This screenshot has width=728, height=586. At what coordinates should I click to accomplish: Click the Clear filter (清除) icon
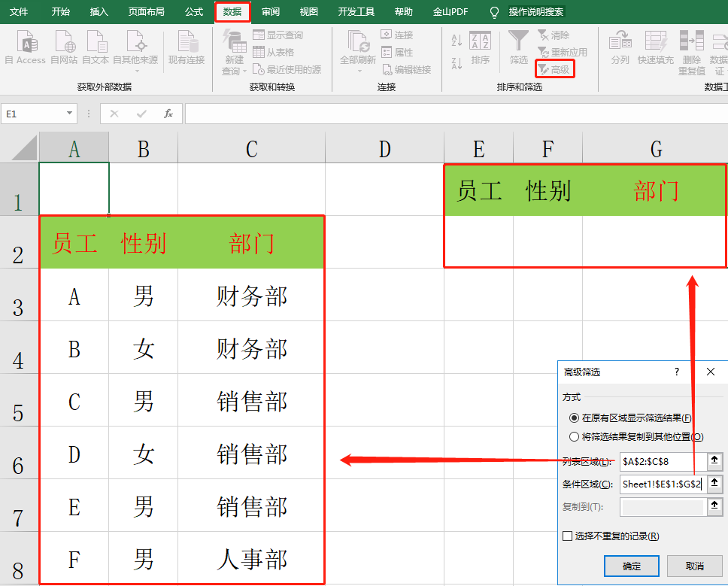coord(543,35)
